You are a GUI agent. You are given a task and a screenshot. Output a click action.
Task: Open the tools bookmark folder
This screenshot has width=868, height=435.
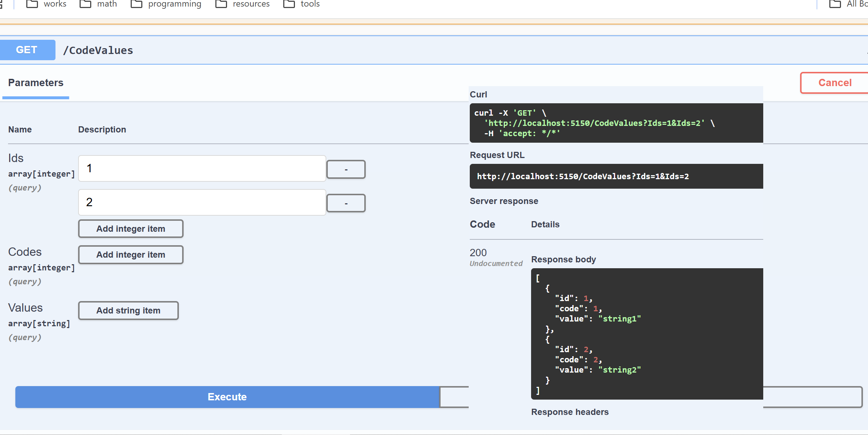(302, 4)
